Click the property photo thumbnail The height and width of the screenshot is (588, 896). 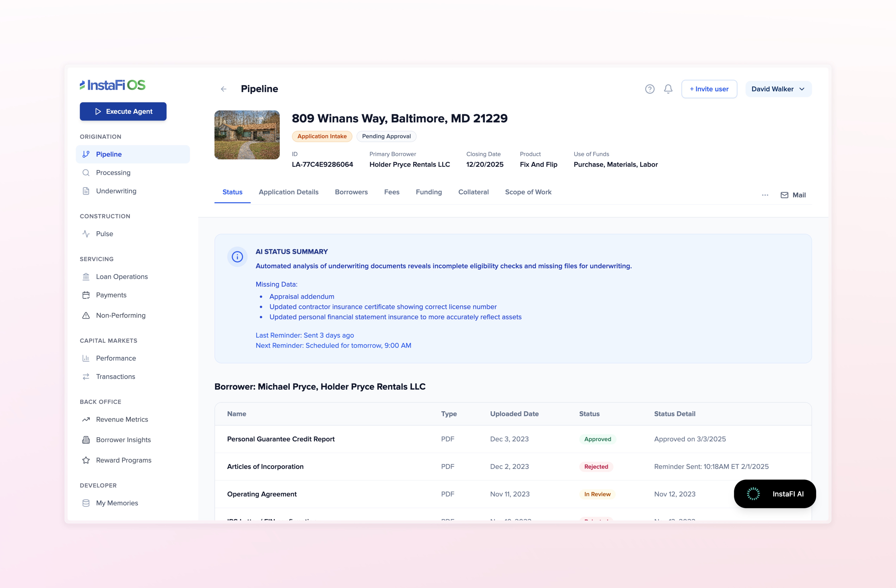point(247,135)
